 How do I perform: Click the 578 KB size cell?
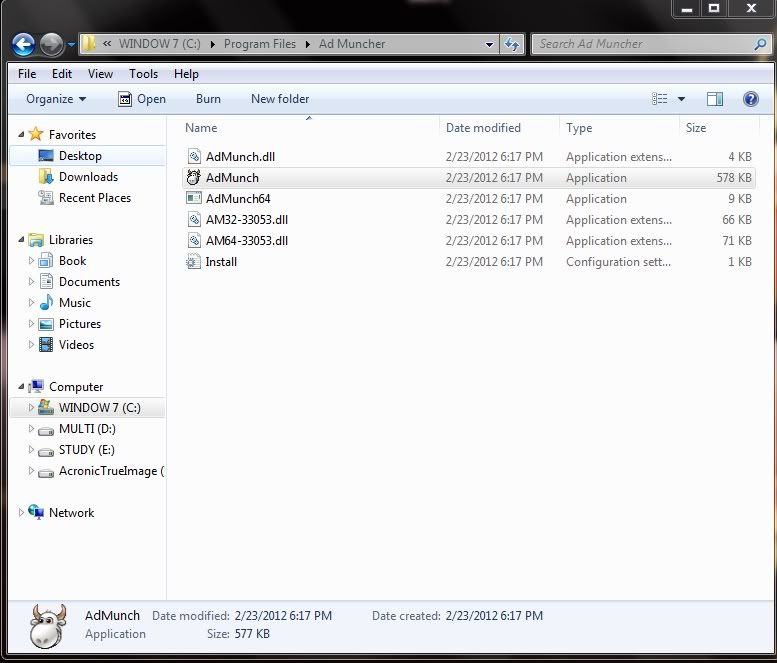click(x=734, y=178)
